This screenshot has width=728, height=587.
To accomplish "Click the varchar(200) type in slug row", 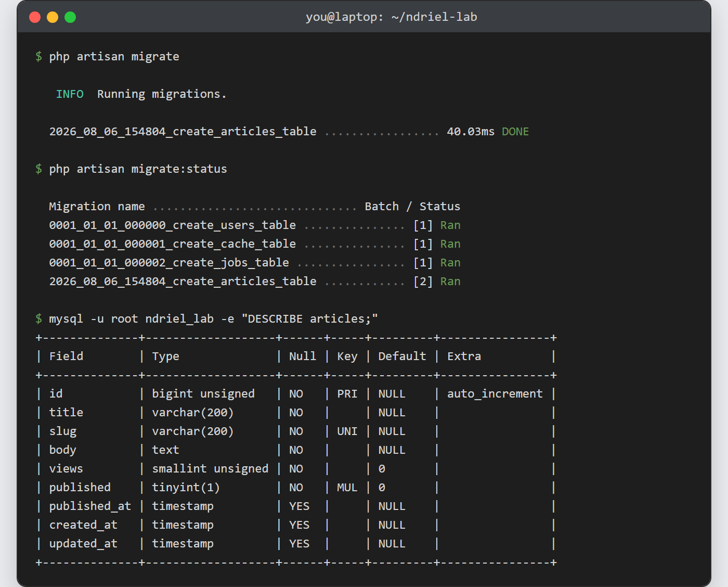I will point(193,431).
